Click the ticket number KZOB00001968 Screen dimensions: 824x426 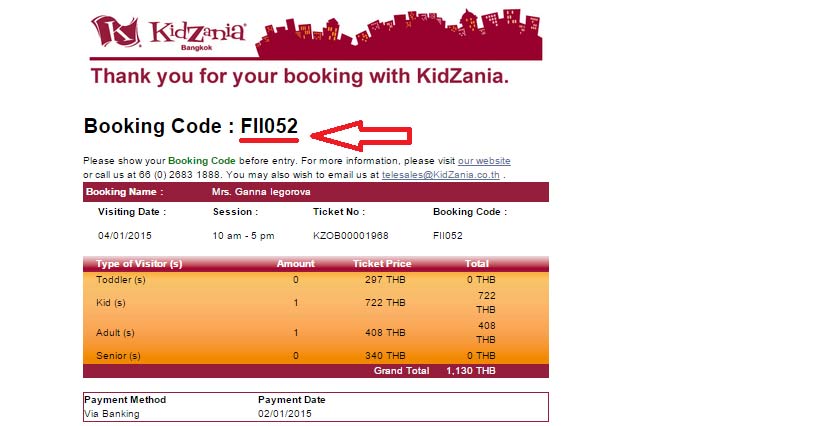351,236
